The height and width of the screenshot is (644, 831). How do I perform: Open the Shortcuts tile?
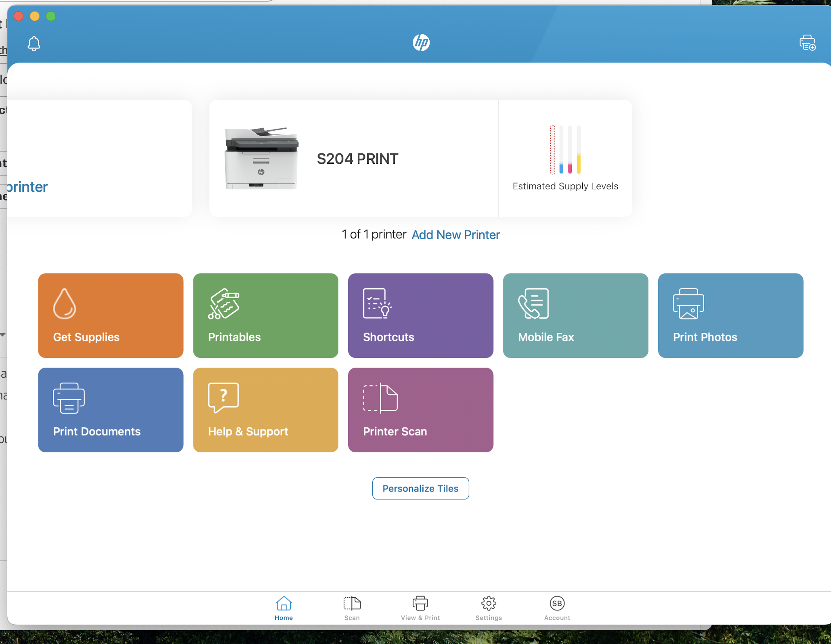(x=420, y=316)
